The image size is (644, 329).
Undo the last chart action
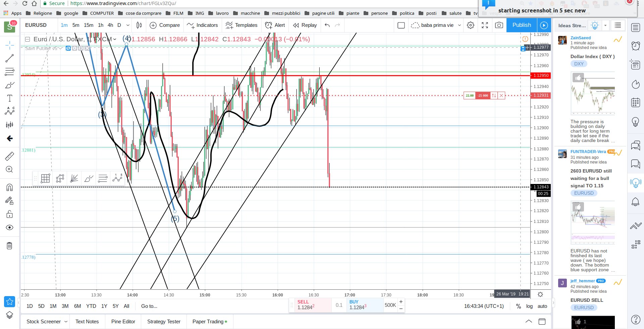tap(327, 25)
